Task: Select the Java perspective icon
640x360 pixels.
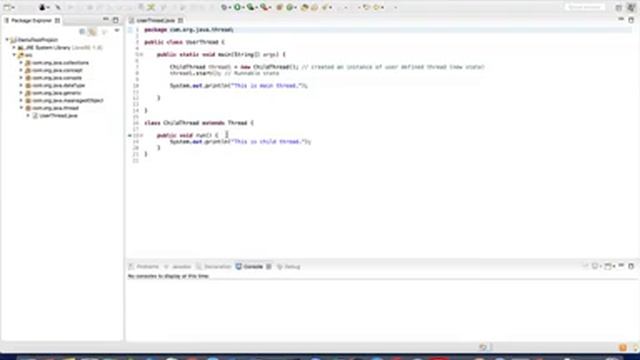Action: [x=631, y=7]
